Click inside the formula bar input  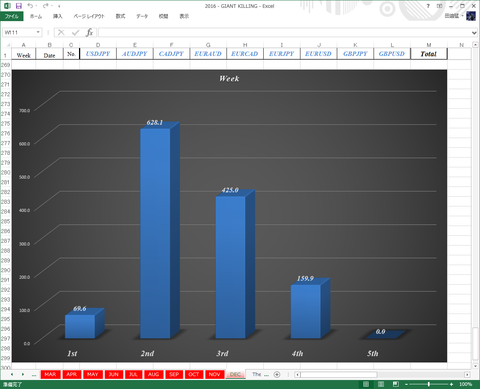pyautogui.click(x=283, y=32)
